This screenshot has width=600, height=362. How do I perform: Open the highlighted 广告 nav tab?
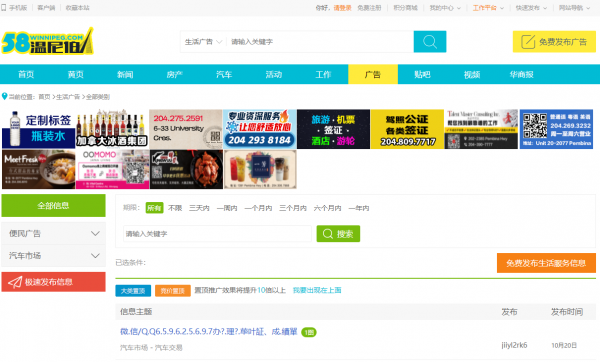373,74
